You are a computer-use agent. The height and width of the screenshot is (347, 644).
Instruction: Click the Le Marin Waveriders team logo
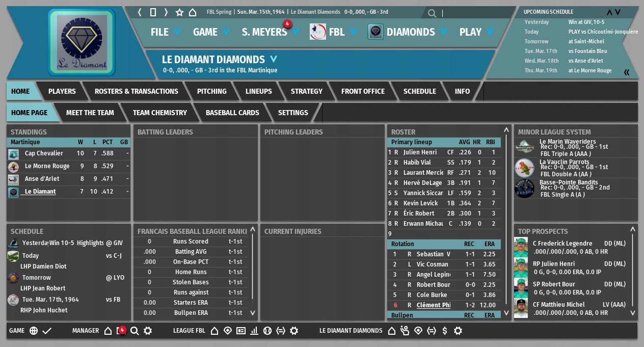(x=524, y=147)
